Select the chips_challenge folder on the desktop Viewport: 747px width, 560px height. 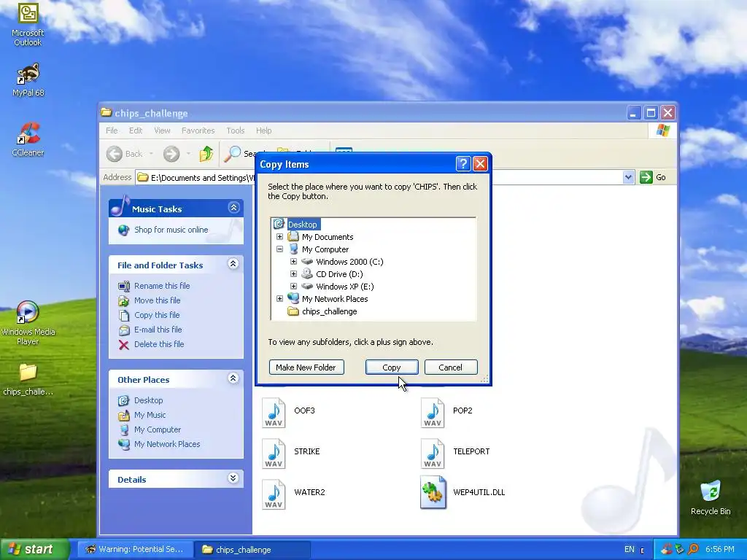pyautogui.click(x=28, y=379)
